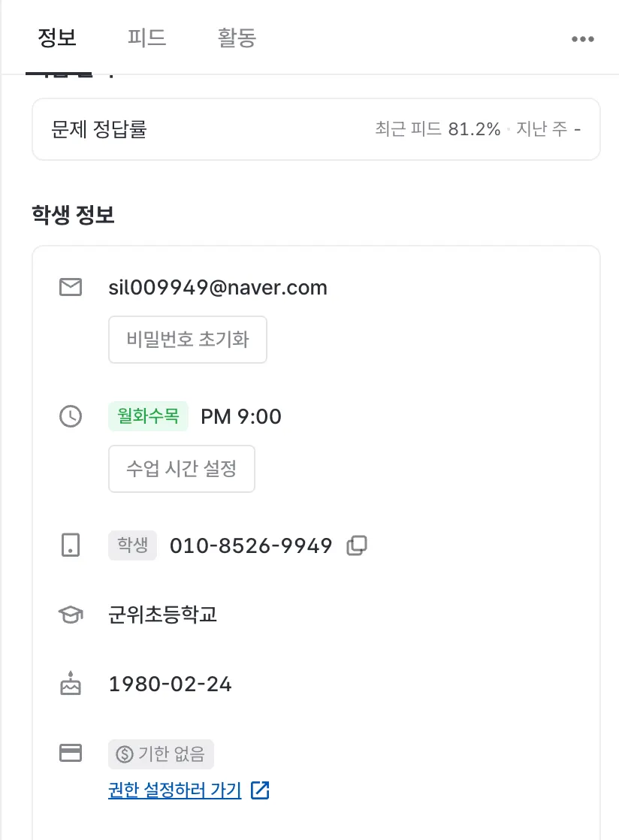619x840 pixels.
Task: Click the clock icon for class time
Action: click(71, 416)
